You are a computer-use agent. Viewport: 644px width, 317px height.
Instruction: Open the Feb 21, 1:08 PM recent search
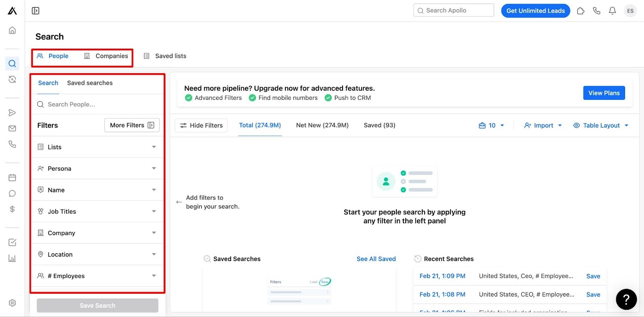point(442,294)
